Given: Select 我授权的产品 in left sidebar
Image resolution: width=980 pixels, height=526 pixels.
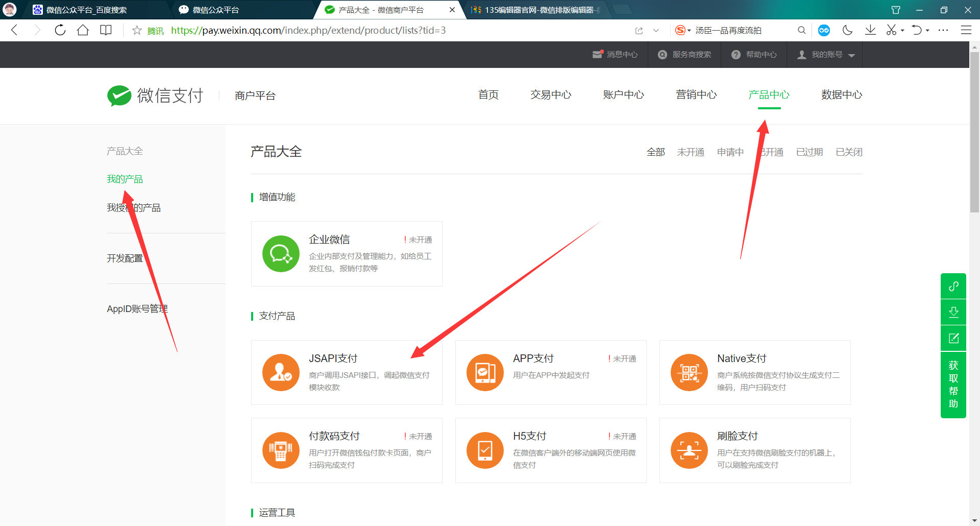Looking at the screenshot, I should (134, 208).
